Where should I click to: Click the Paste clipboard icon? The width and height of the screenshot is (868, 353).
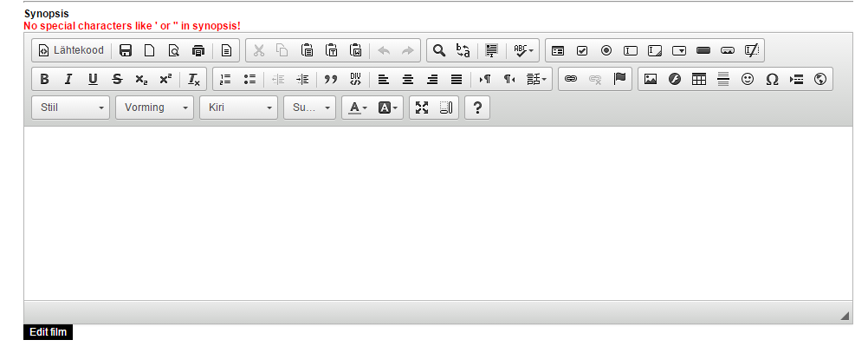pos(308,50)
